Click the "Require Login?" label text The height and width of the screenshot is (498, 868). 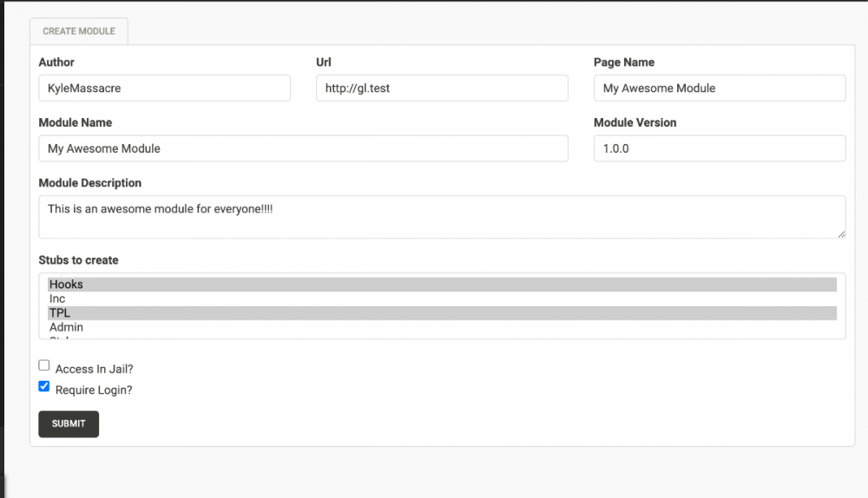coord(94,390)
